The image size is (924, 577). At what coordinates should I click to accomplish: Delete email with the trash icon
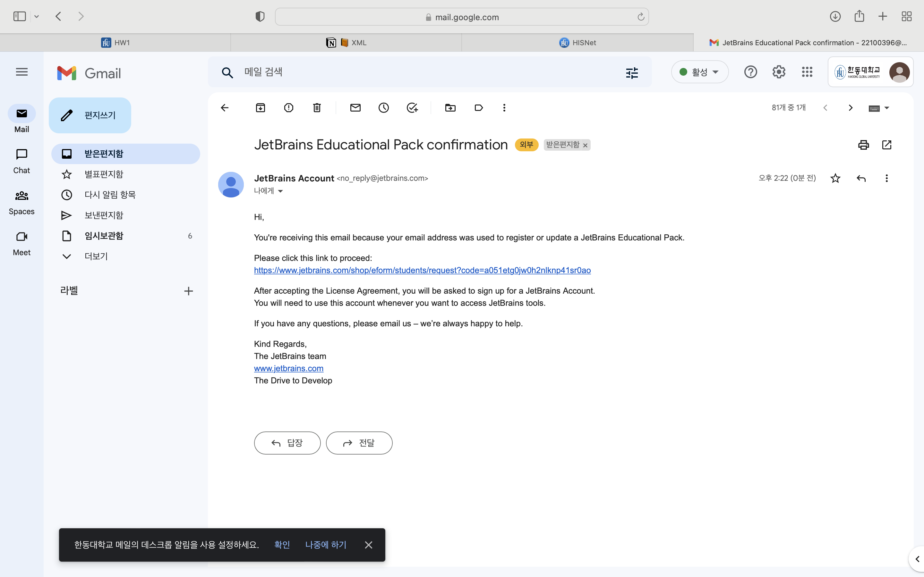pos(317,108)
